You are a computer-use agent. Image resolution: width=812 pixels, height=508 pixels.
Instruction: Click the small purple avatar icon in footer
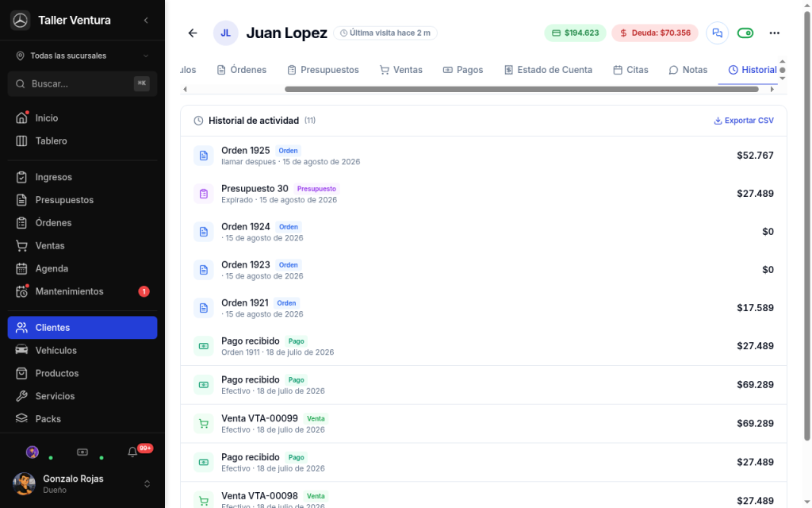32,452
